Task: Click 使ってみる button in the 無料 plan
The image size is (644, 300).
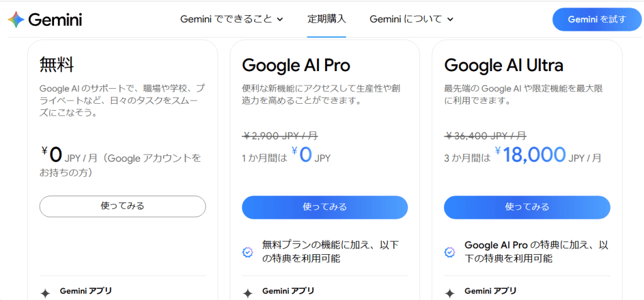Action: [123, 206]
